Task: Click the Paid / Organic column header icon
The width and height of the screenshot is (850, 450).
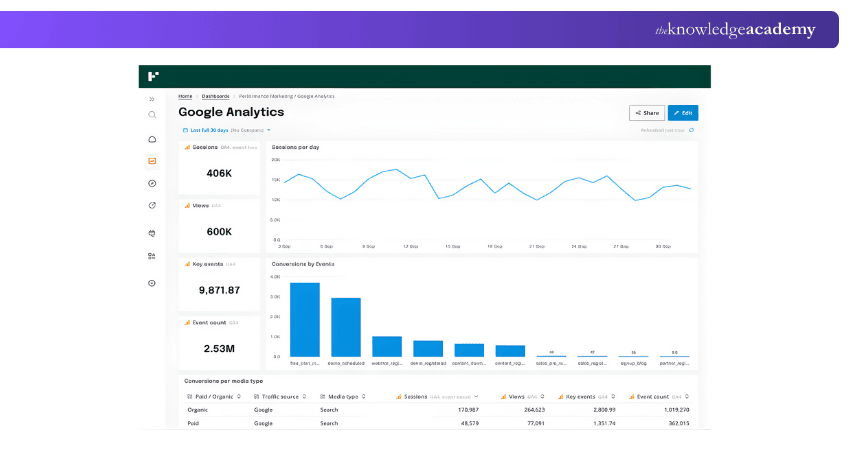Action: tap(190, 397)
